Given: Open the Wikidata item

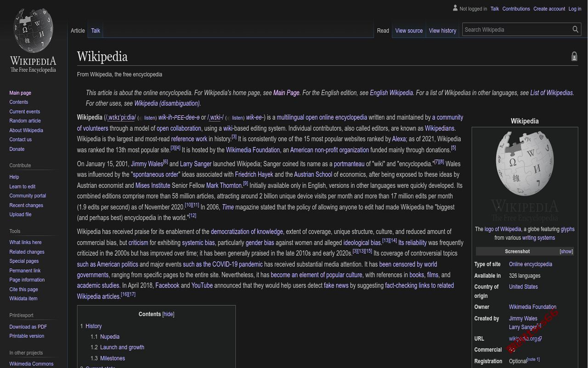Looking at the screenshot, I should [23, 299].
